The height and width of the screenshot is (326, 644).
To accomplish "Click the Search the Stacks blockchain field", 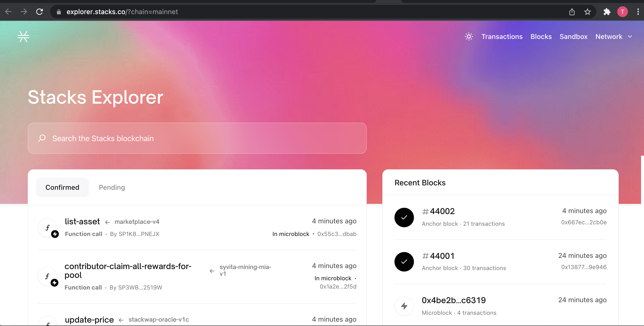I will [175, 138].
